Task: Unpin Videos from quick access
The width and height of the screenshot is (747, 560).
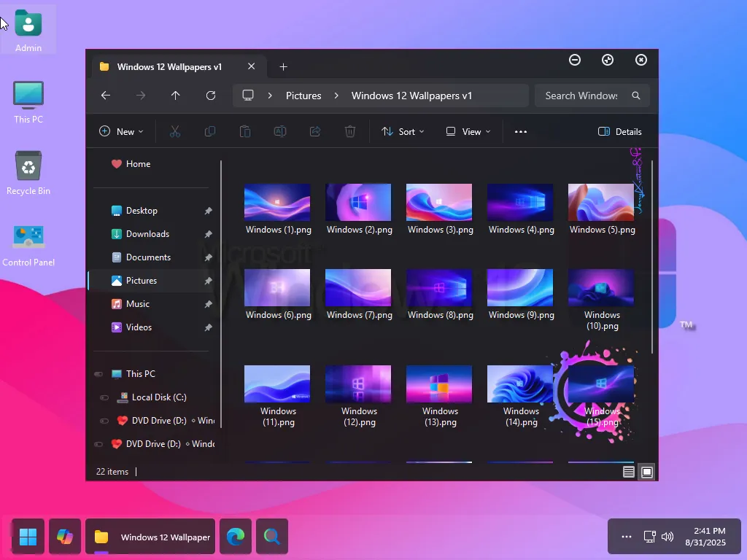Action: [x=208, y=327]
